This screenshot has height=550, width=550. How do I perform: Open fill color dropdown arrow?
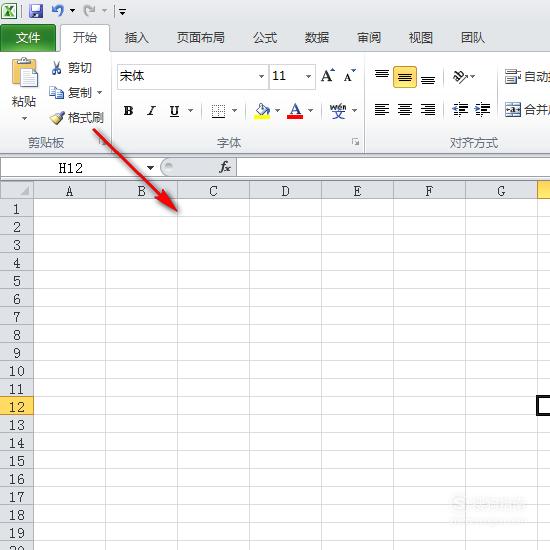[x=277, y=111]
